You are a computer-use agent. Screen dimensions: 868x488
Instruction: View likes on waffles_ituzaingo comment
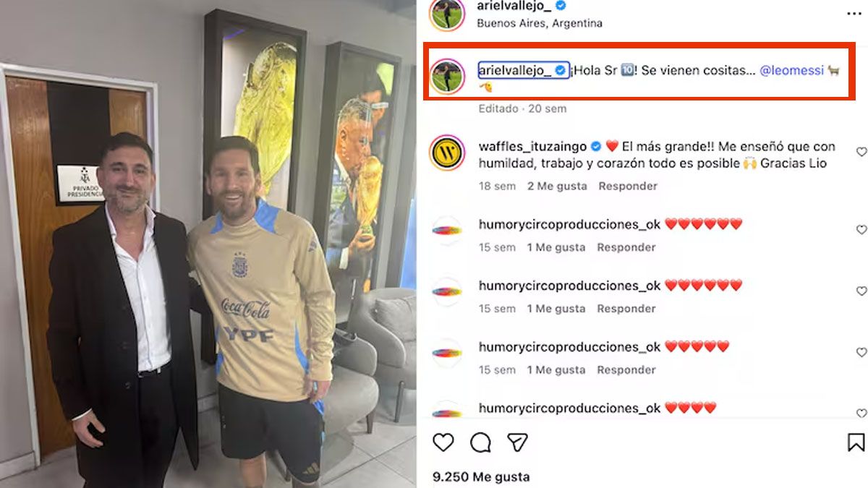(557, 186)
